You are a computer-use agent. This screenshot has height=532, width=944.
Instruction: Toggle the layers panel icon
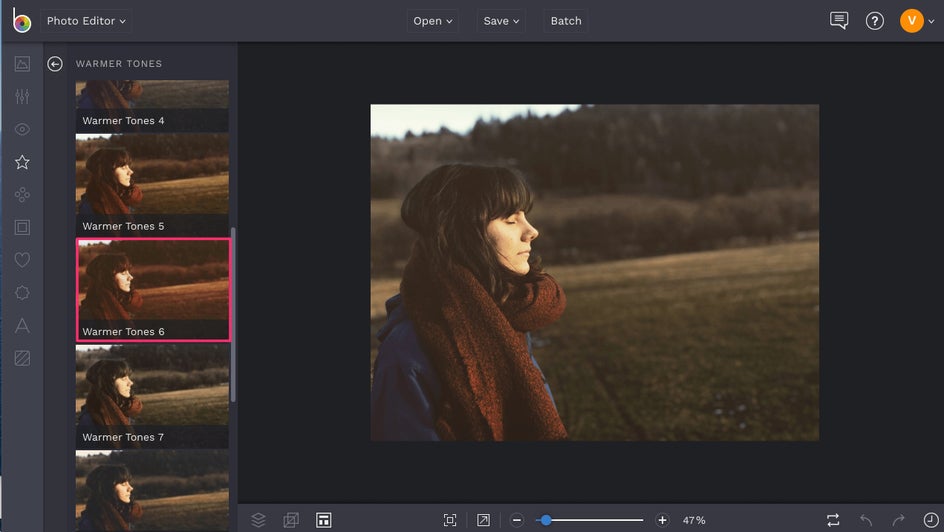coord(259,520)
